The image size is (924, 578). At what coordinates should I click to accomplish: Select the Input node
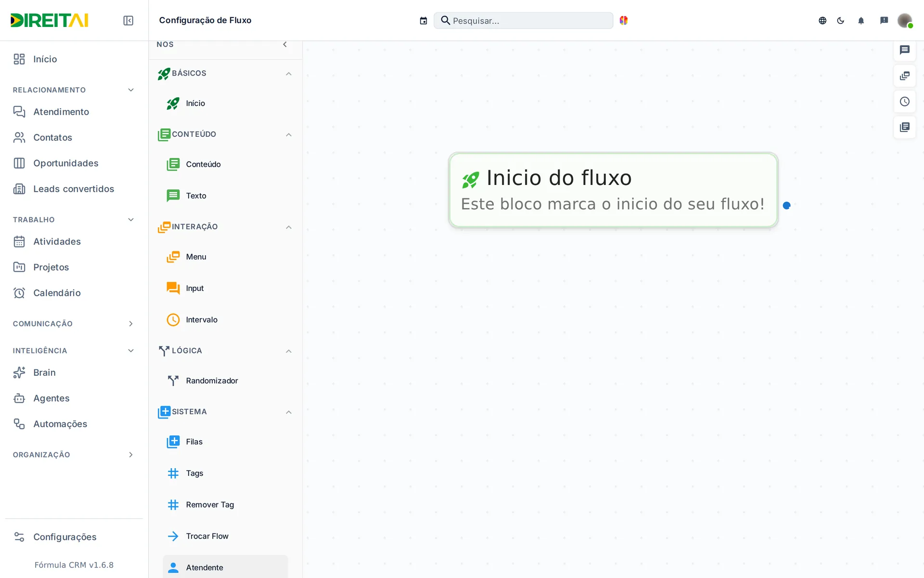click(225, 288)
